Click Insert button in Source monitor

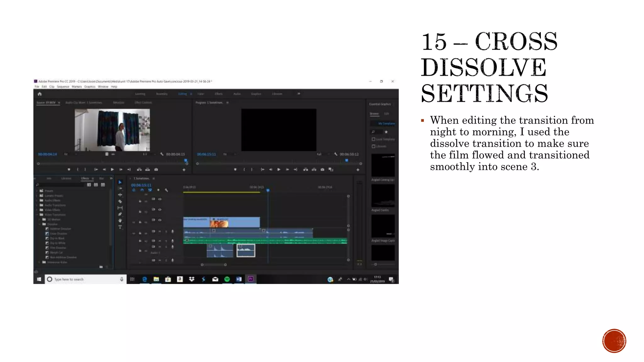pos(139,170)
